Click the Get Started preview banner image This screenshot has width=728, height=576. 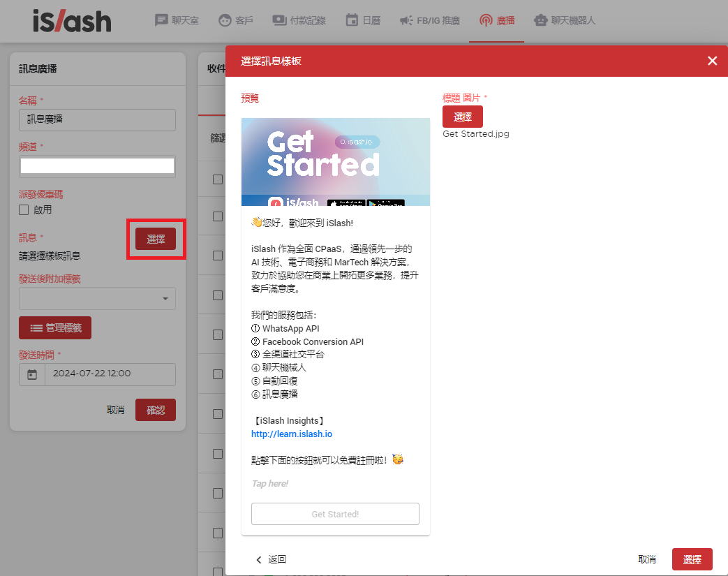pyautogui.click(x=336, y=161)
